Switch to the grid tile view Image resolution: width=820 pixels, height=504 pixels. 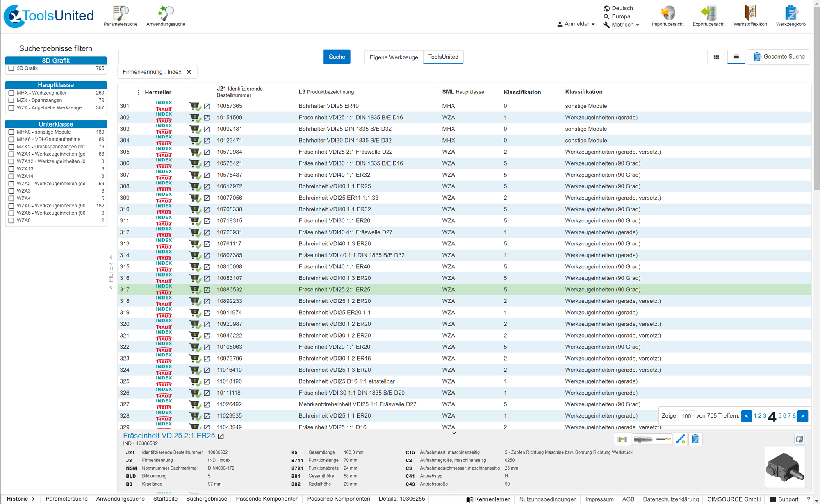pyautogui.click(x=716, y=57)
